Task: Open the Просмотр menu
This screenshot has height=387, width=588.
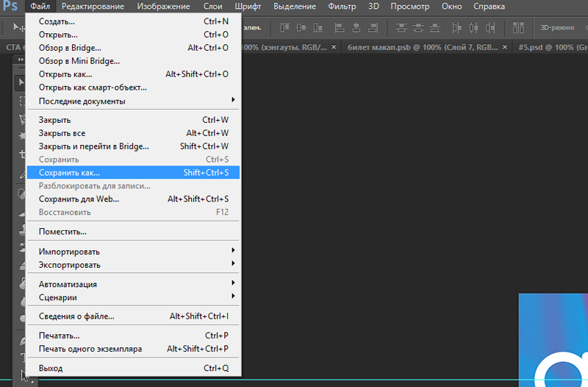Action: (x=410, y=7)
